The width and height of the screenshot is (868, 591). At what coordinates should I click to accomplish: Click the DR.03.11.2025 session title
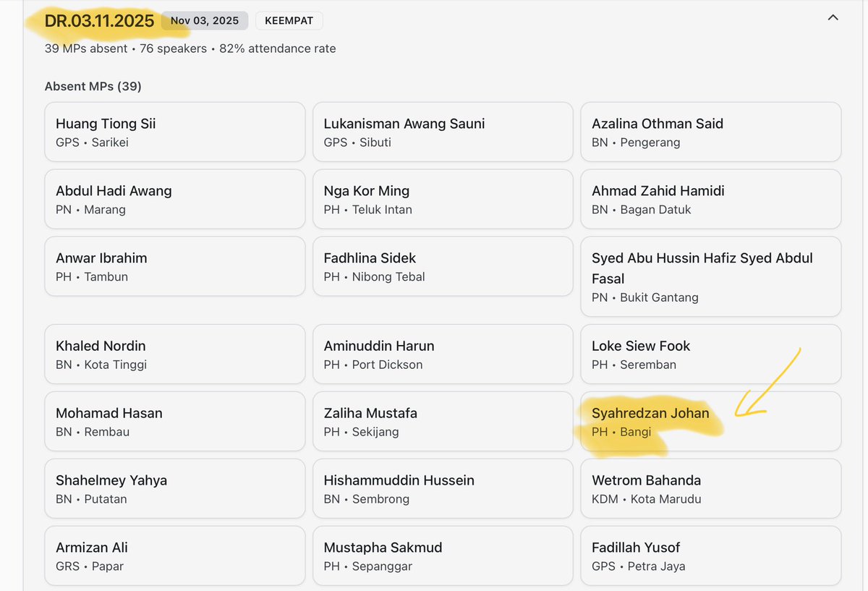click(99, 21)
